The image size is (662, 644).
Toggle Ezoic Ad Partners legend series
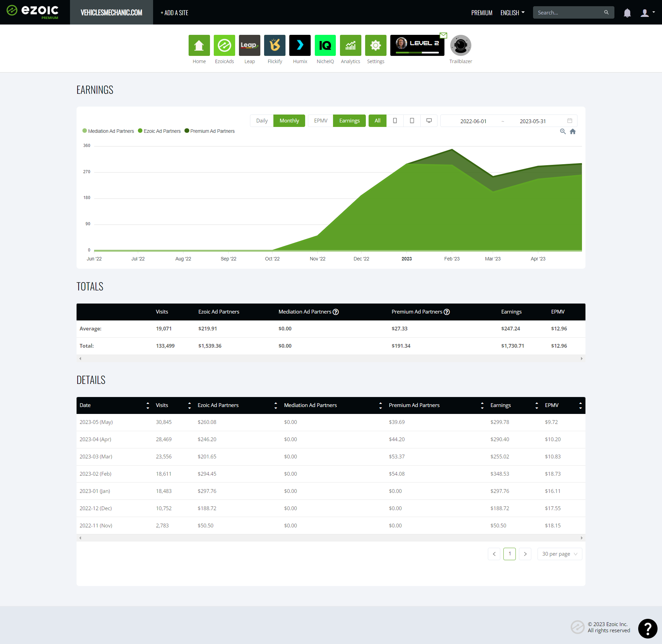tap(159, 131)
